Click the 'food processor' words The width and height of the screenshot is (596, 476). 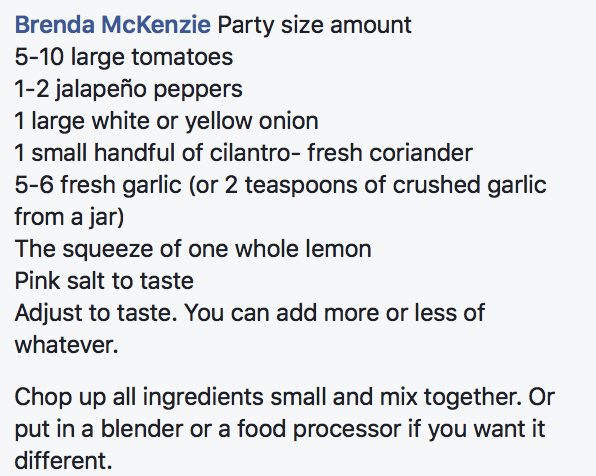pos(319,429)
